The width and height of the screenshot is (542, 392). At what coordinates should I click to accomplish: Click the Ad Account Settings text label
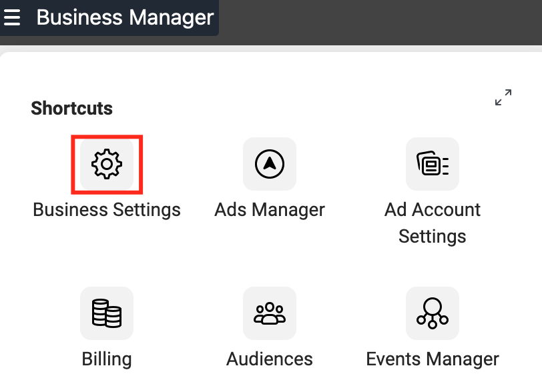[x=433, y=223]
